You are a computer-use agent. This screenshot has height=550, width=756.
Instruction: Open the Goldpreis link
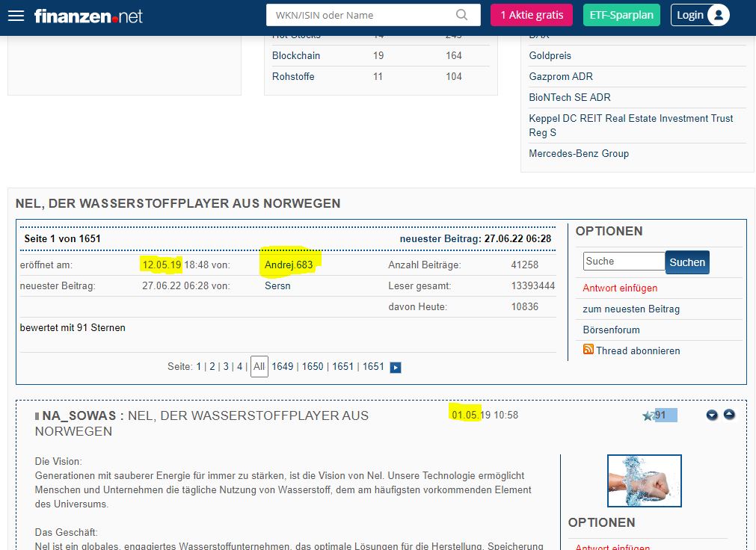(550, 55)
